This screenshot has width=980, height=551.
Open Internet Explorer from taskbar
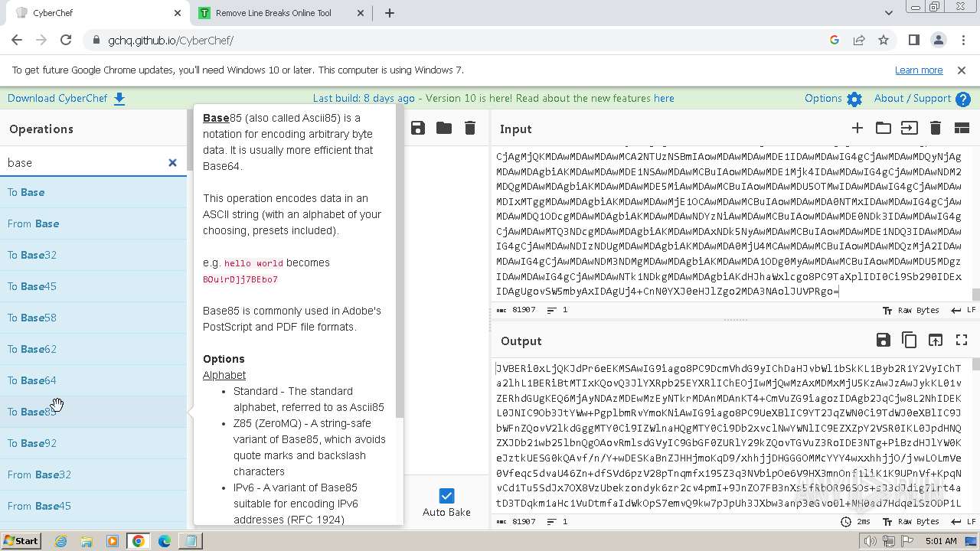[60, 541]
